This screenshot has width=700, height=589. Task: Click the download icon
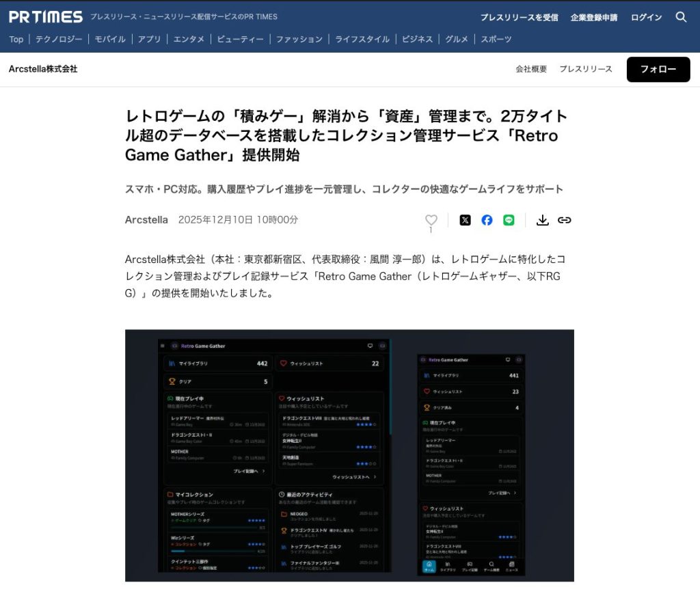(542, 220)
